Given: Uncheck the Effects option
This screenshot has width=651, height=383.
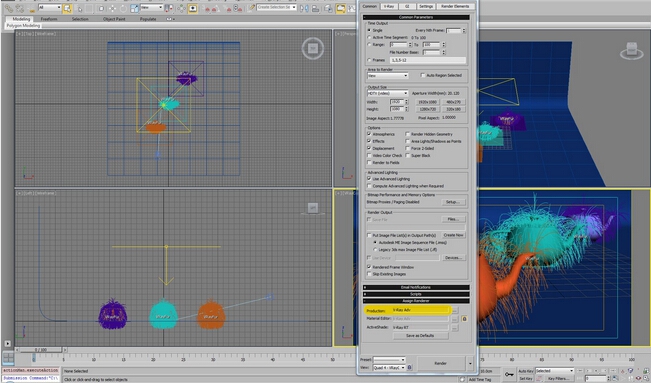Looking at the screenshot, I should (x=369, y=141).
